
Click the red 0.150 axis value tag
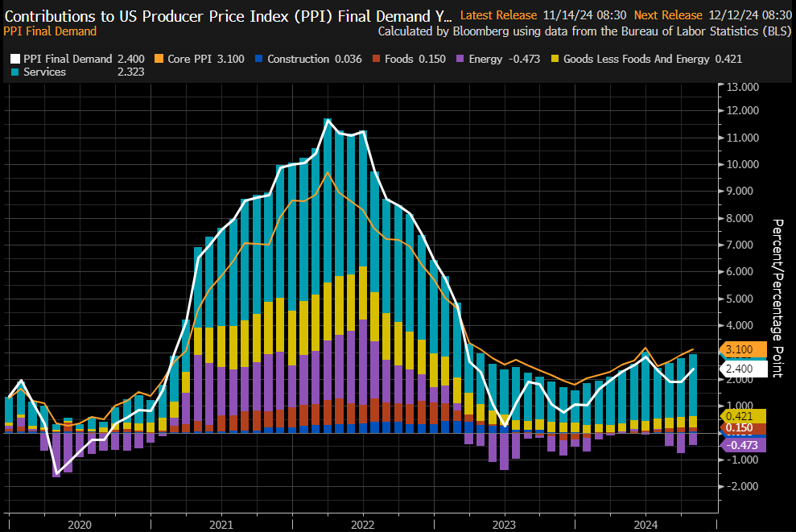(x=743, y=428)
